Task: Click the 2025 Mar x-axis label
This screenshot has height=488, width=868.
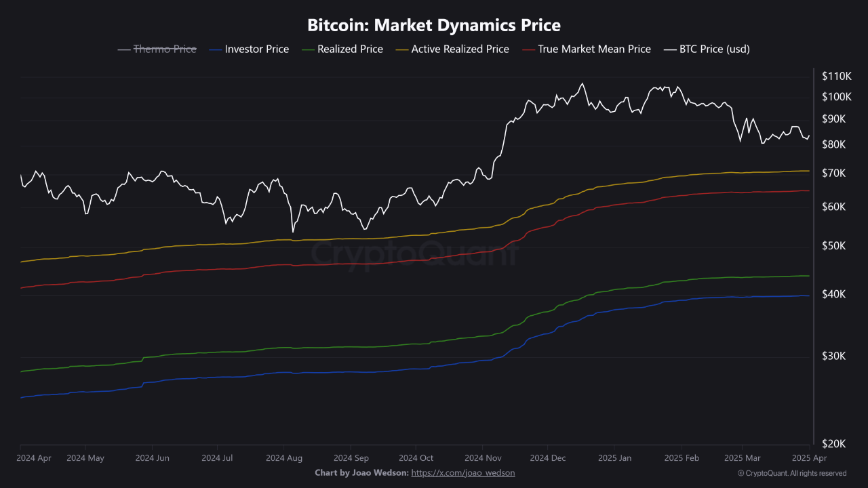Action: pos(742,458)
